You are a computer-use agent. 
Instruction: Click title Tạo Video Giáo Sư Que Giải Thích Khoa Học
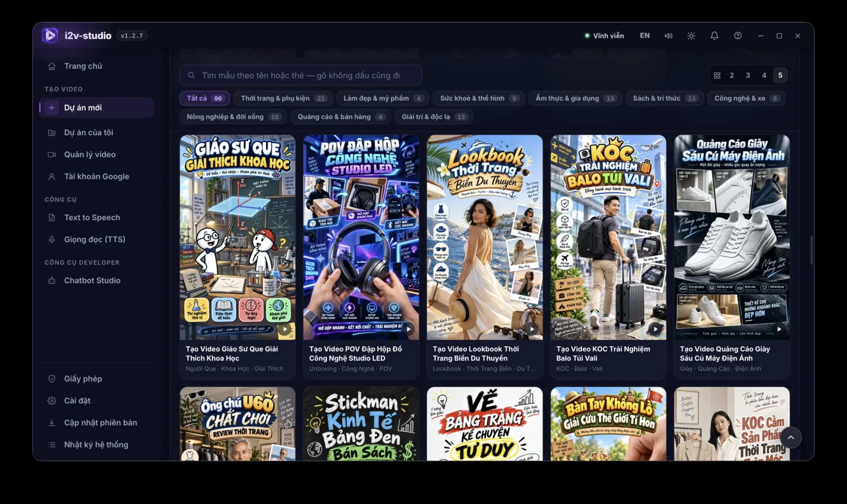click(x=232, y=354)
